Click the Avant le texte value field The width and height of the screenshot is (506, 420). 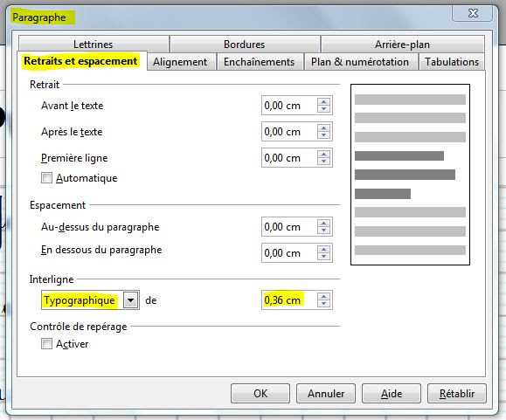289,106
